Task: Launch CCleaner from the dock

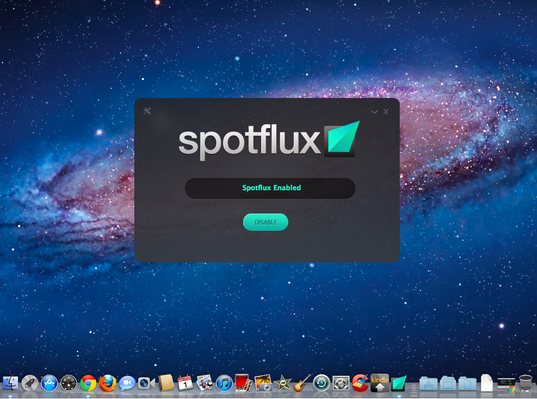Action: (360, 383)
